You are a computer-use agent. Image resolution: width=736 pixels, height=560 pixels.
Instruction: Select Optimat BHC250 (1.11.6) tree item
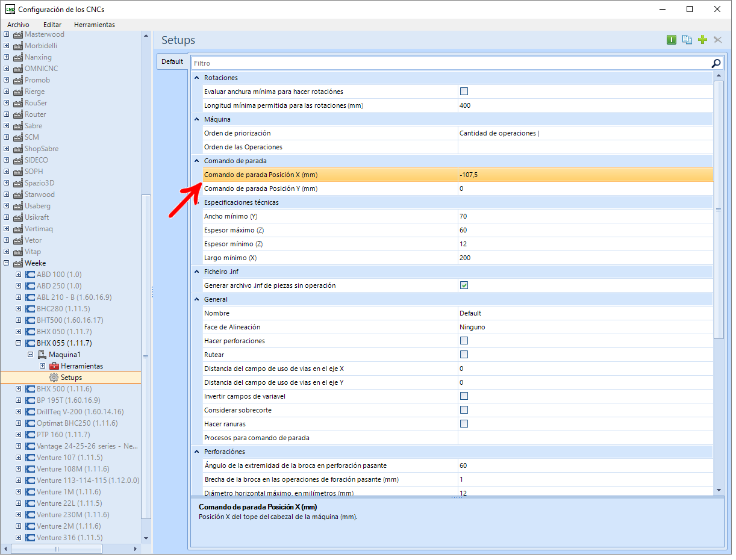pos(77,423)
